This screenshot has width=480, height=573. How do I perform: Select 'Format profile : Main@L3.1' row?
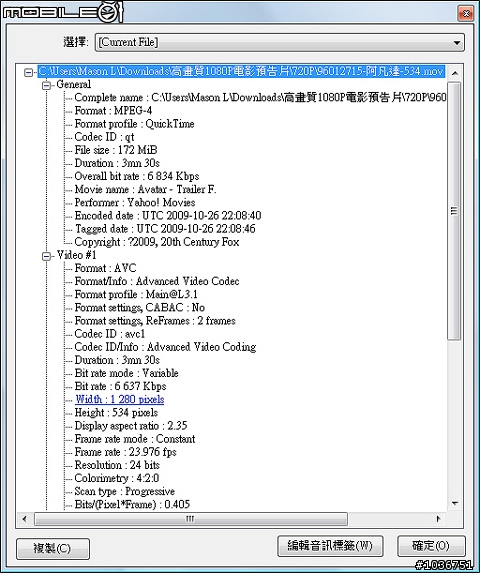(x=136, y=295)
